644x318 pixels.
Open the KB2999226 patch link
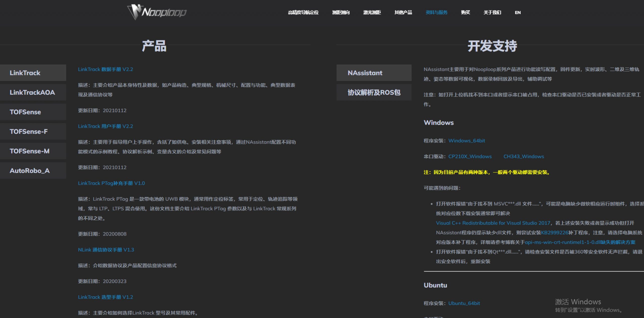554,233
